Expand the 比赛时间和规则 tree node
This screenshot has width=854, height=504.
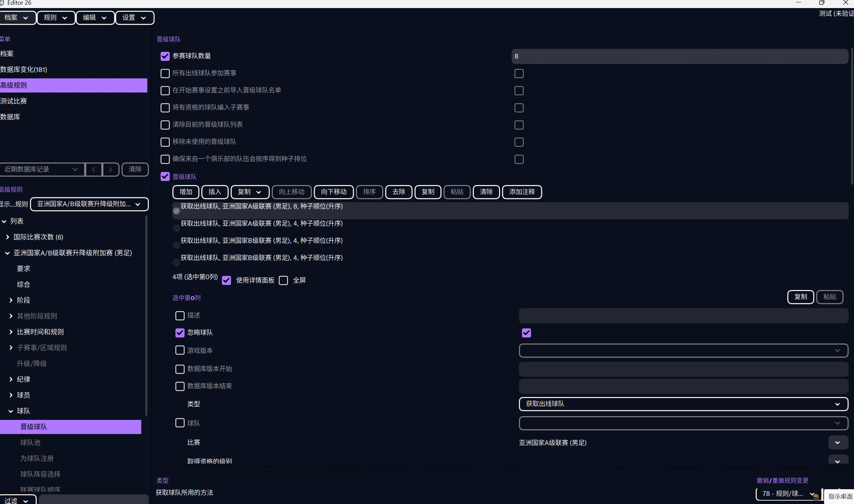11,332
